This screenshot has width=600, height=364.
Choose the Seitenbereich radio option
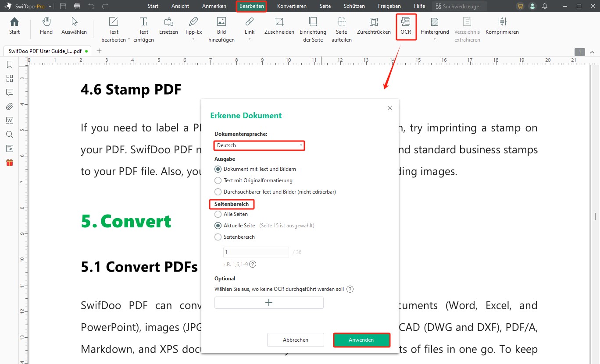point(235,237)
